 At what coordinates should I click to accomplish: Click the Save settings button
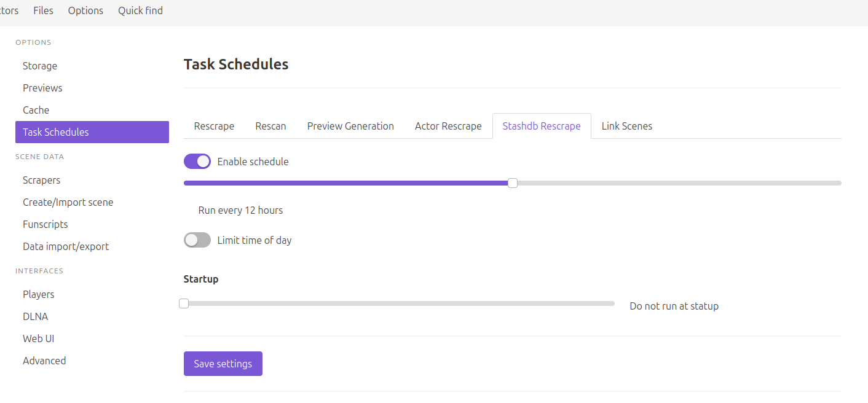pyautogui.click(x=223, y=364)
